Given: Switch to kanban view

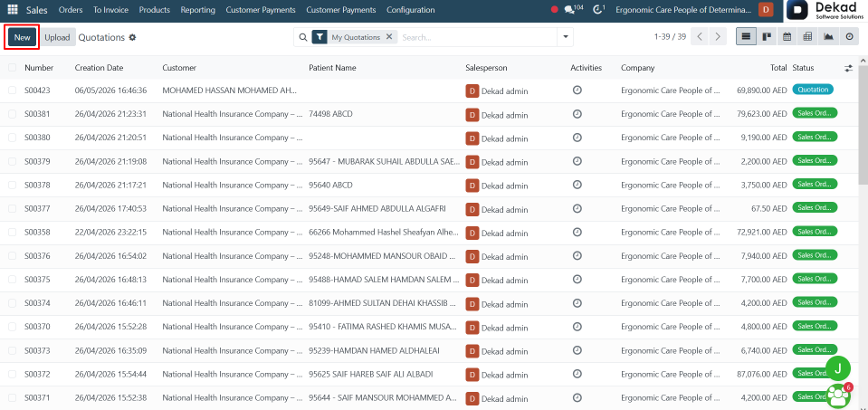Looking at the screenshot, I should [x=767, y=37].
